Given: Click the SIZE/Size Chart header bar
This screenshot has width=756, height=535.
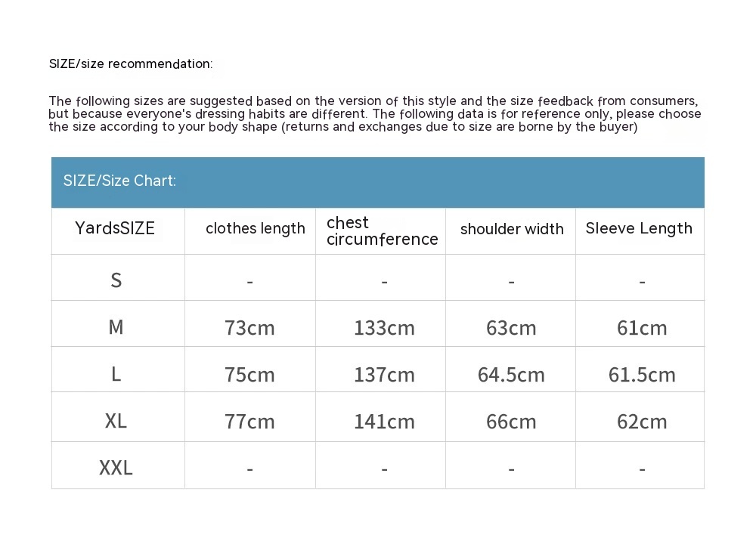Looking at the screenshot, I should click(x=377, y=181).
